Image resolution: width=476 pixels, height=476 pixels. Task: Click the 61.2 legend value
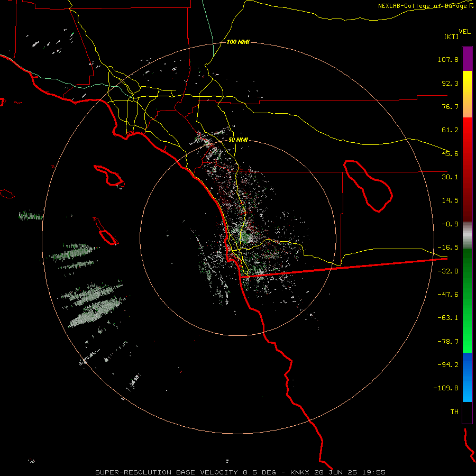450,130
